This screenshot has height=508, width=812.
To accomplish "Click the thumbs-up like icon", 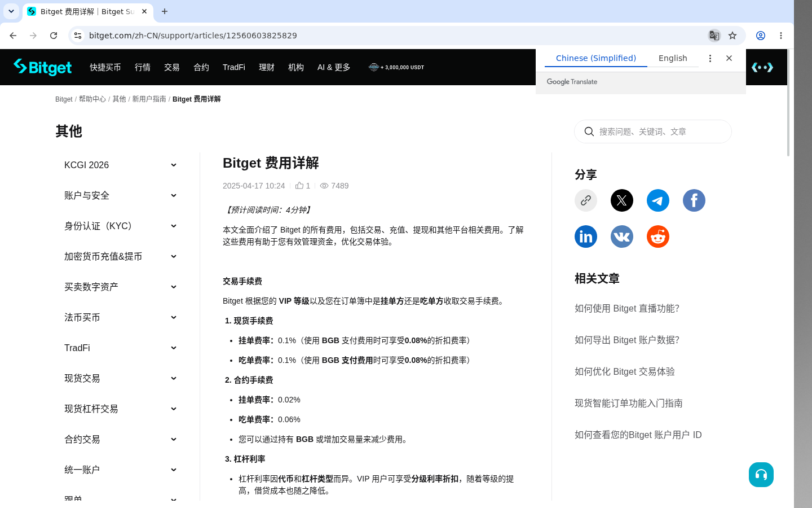I will [x=299, y=185].
